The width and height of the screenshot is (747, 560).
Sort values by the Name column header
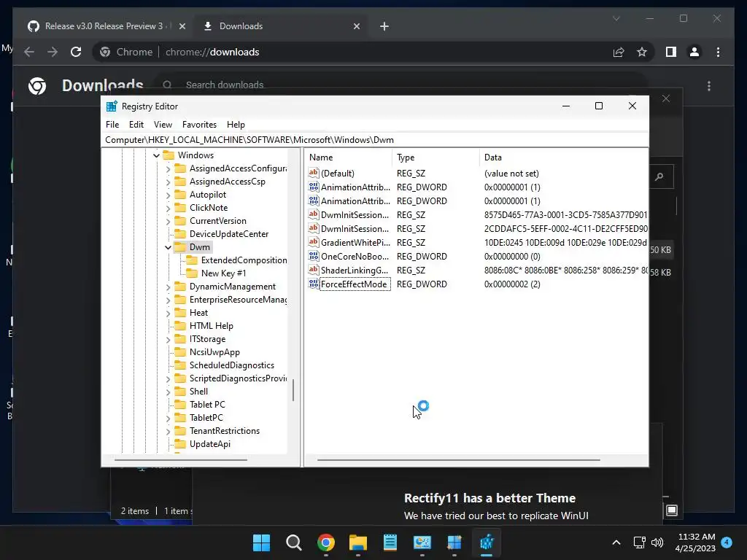coord(349,157)
